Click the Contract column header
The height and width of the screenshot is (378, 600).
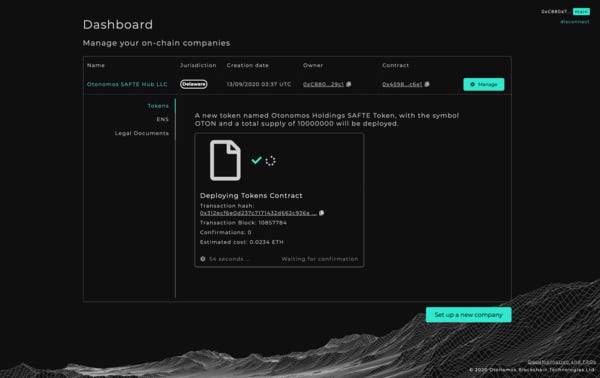point(395,65)
